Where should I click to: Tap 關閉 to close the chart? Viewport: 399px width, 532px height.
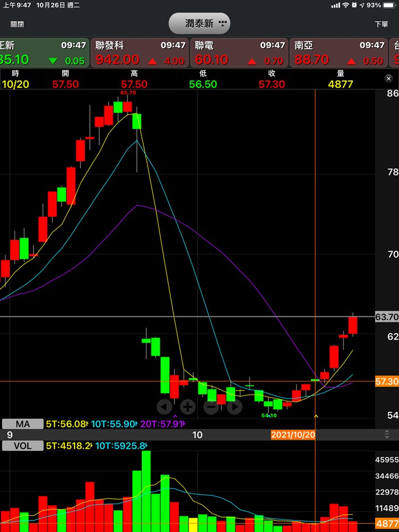click(x=17, y=24)
